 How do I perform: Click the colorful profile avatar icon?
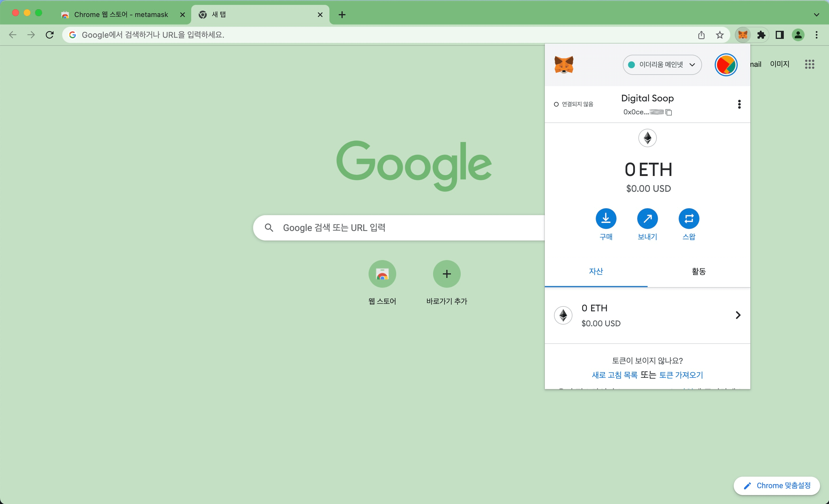click(725, 65)
